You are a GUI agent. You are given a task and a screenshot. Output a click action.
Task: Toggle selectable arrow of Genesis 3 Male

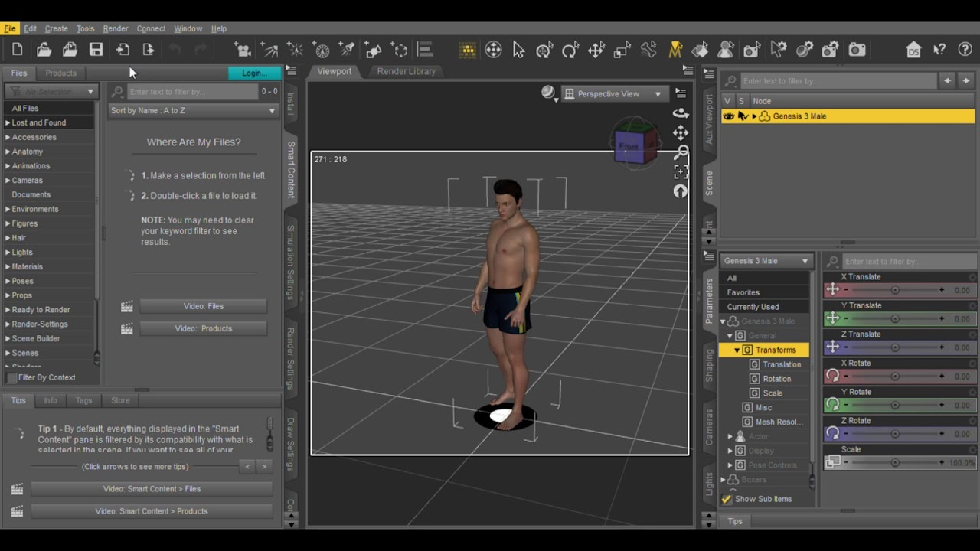(x=743, y=116)
